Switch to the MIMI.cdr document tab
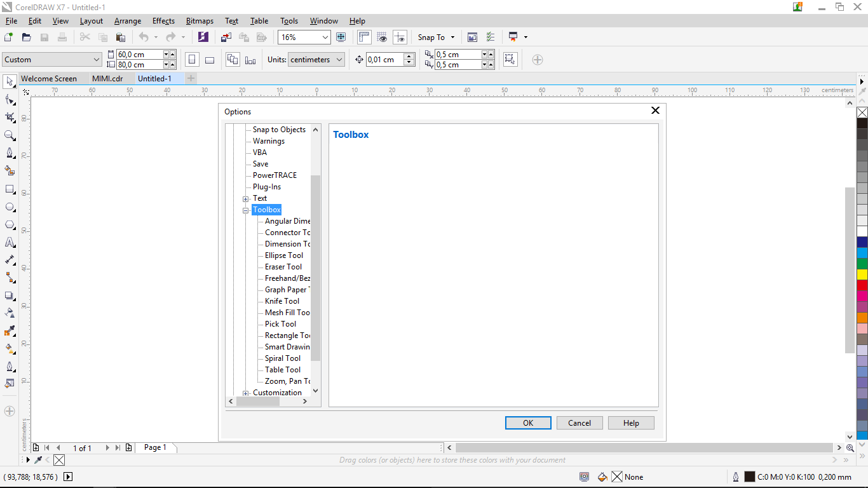Viewport: 868px width, 488px height. (x=107, y=79)
